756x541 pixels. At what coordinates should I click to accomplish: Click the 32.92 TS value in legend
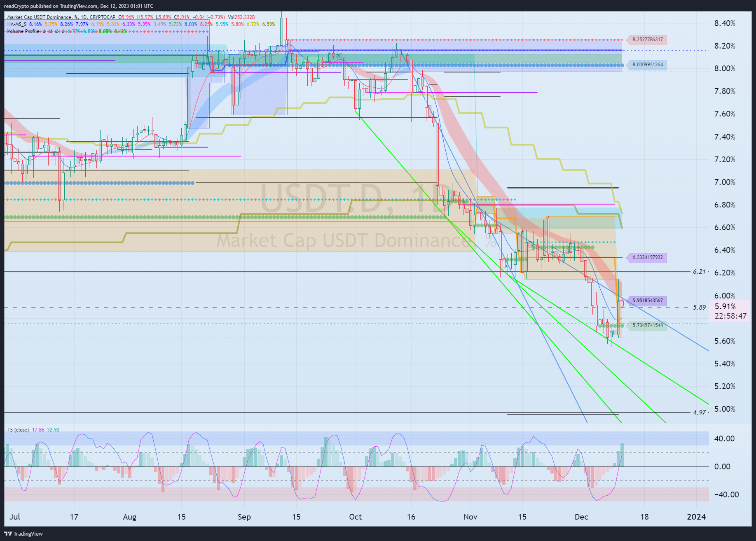[x=53, y=430]
